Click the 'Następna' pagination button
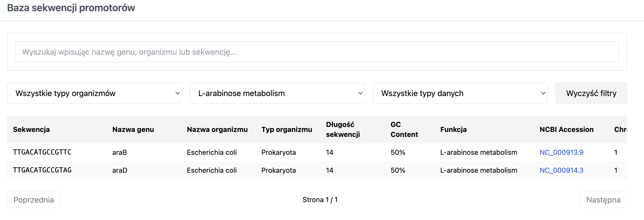 [603, 200]
